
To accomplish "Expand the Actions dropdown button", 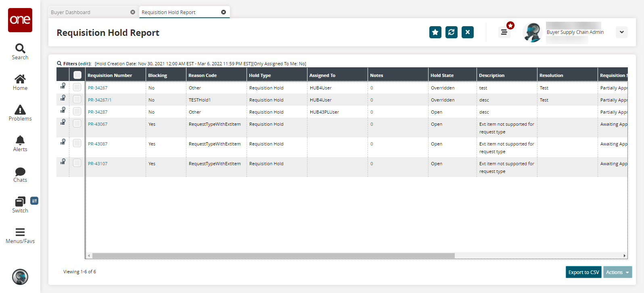I will pyautogui.click(x=617, y=272).
